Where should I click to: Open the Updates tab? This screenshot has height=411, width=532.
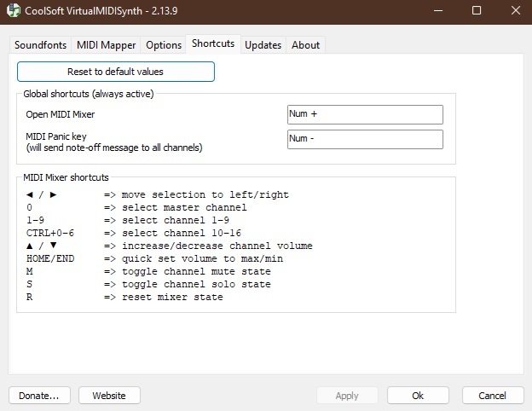tap(263, 45)
